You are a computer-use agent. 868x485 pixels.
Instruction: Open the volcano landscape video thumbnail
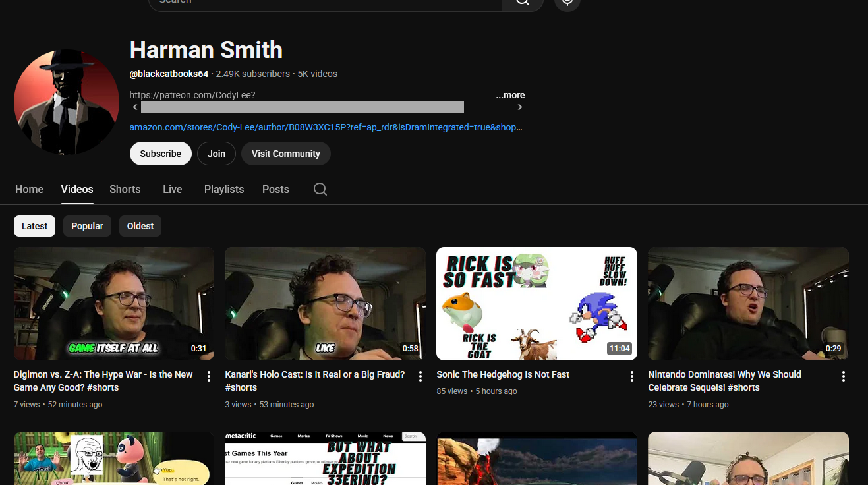[x=536, y=459]
